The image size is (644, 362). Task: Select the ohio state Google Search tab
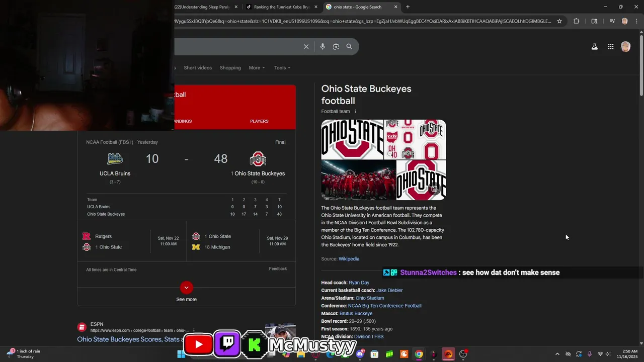pos(361,7)
